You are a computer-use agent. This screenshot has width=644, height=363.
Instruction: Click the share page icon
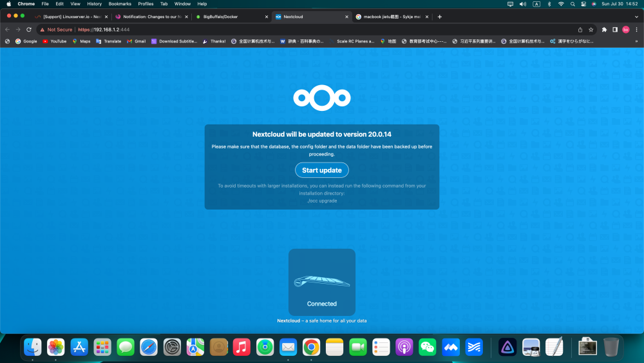pos(580,30)
